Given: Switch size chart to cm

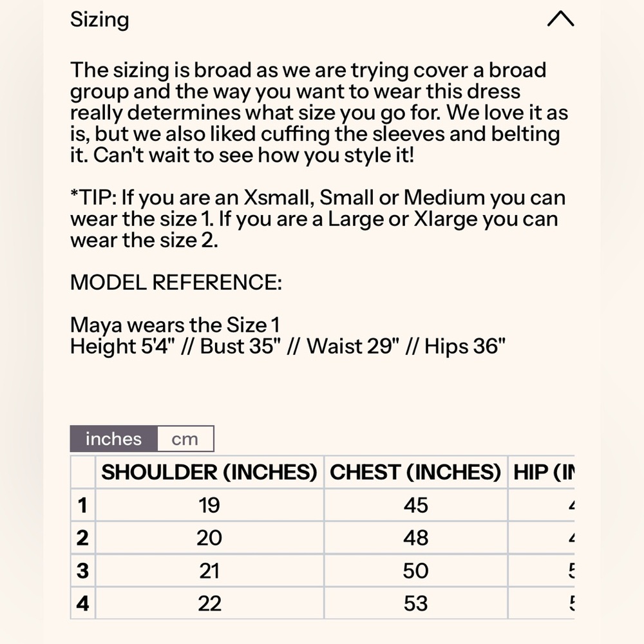Looking at the screenshot, I should pyautogui.click(x=185, y=439).
